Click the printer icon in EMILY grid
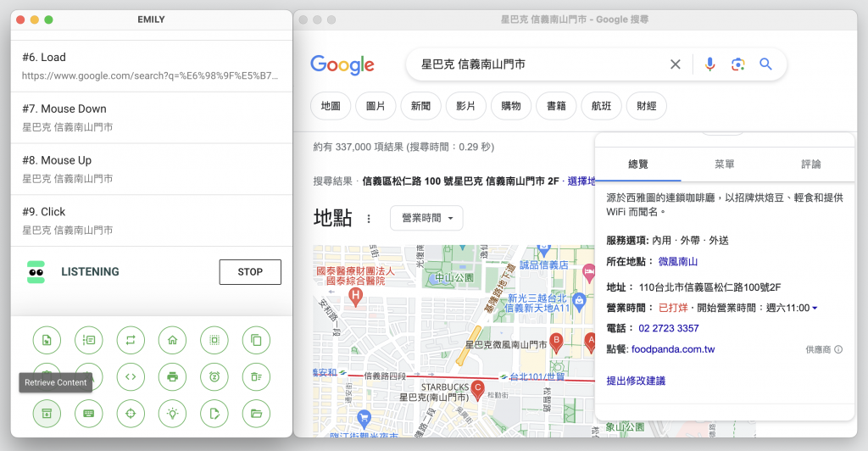 (173, 377)
